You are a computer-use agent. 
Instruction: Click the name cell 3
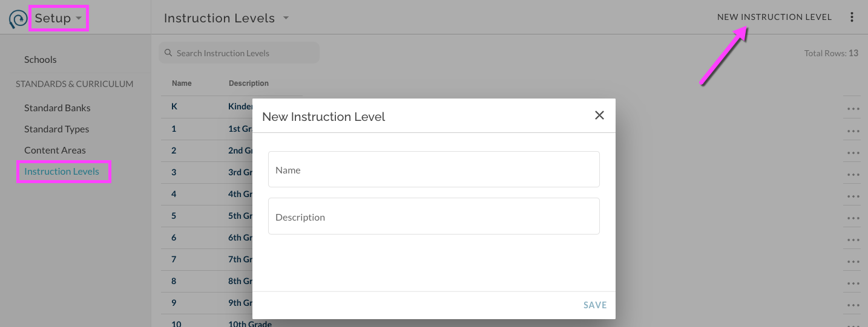(x=174, y=172)
